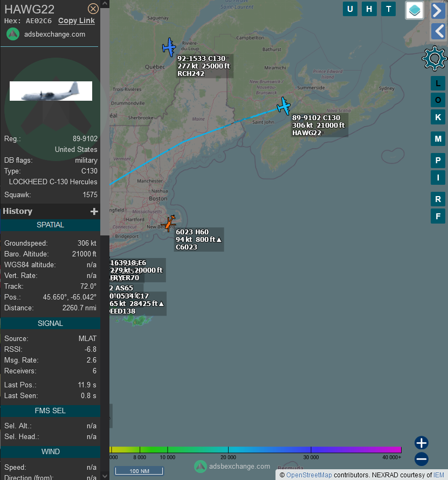This screenshot has height=480, width=448.
Task: Toggle the L map option button
Action: [x=438, y=84]
